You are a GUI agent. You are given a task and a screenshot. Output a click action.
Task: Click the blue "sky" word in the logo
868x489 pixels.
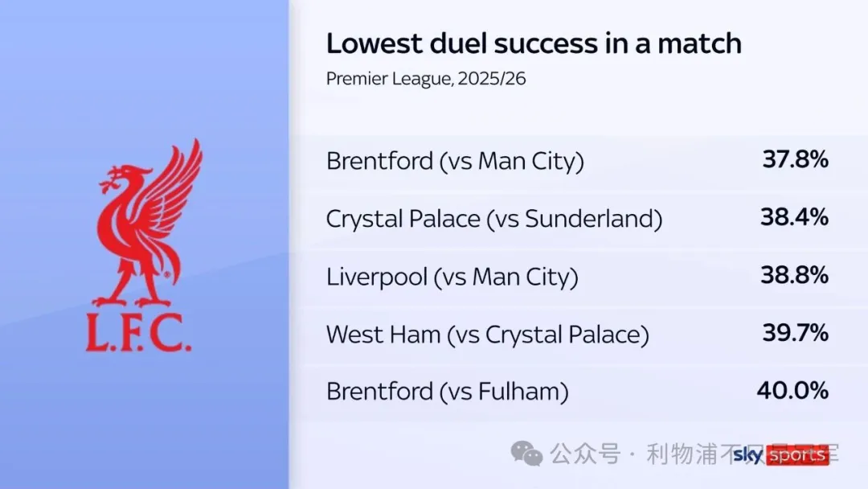tap(748, 454)
